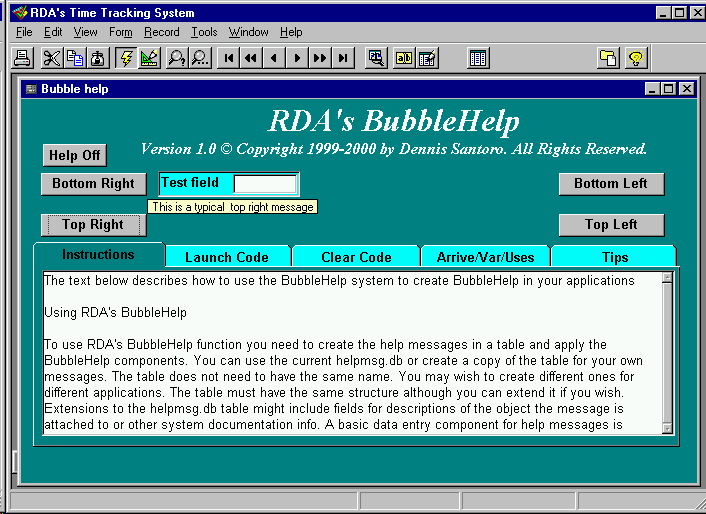706x514 pixels.
Task: Jump to the first record
Action: pos(229,58)
